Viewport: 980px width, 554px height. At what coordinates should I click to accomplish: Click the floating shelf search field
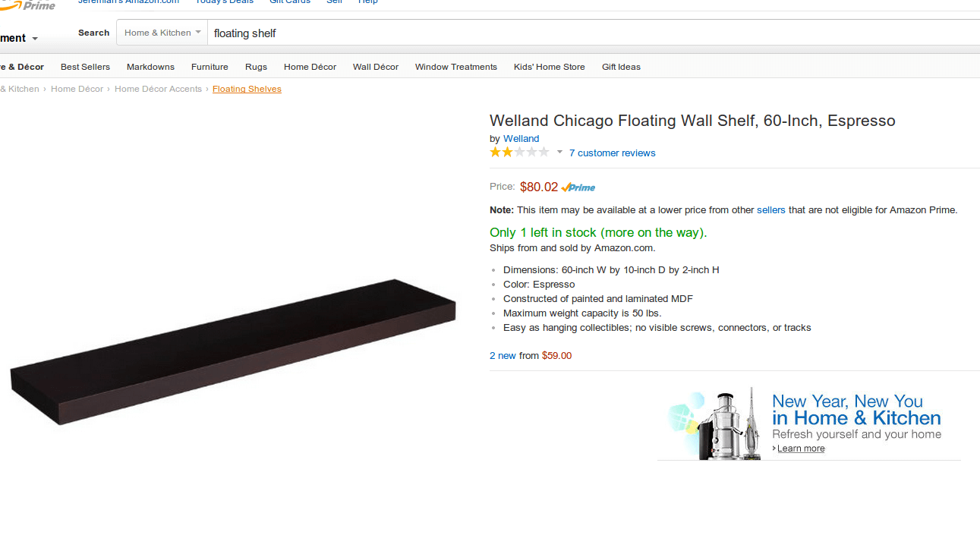pos(594,33)
